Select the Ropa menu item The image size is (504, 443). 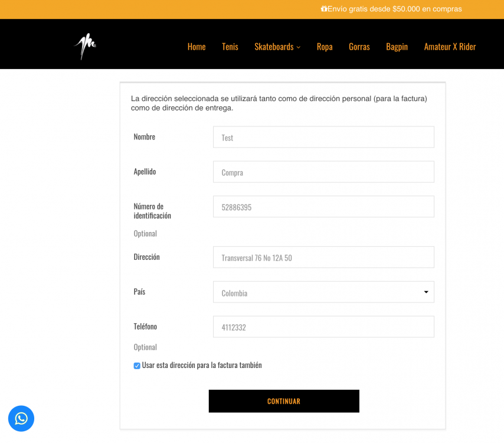(325, 47)
